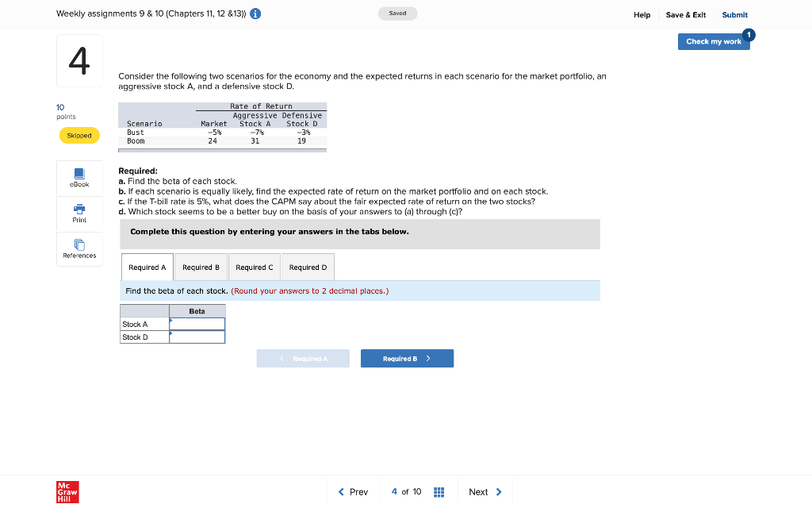Click the Skipped status badge
This screenshot has height=508, width=812.
click(x=79, y=135)
